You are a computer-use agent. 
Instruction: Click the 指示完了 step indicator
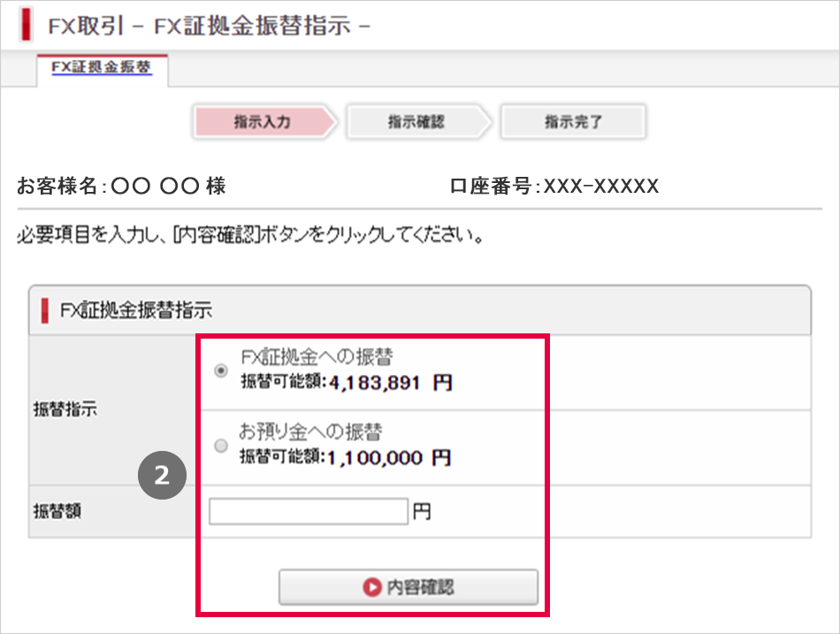coord(573,122)
